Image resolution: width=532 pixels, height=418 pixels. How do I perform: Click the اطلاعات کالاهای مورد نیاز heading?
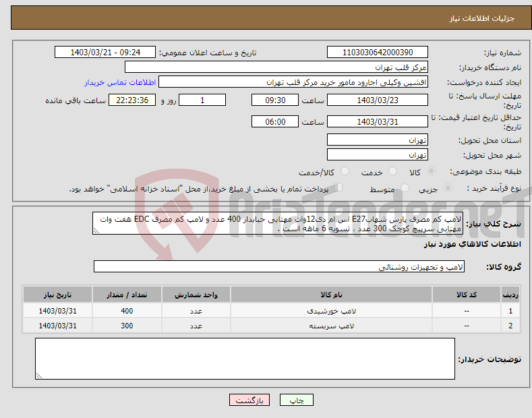coord(472,244)
